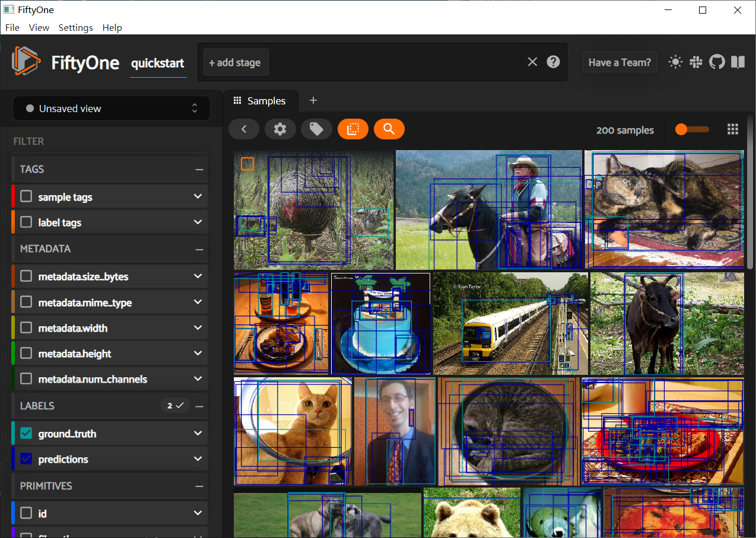756x538 pixels.
Task: Expand the metadata.width filter chevron
Action: 198,328
